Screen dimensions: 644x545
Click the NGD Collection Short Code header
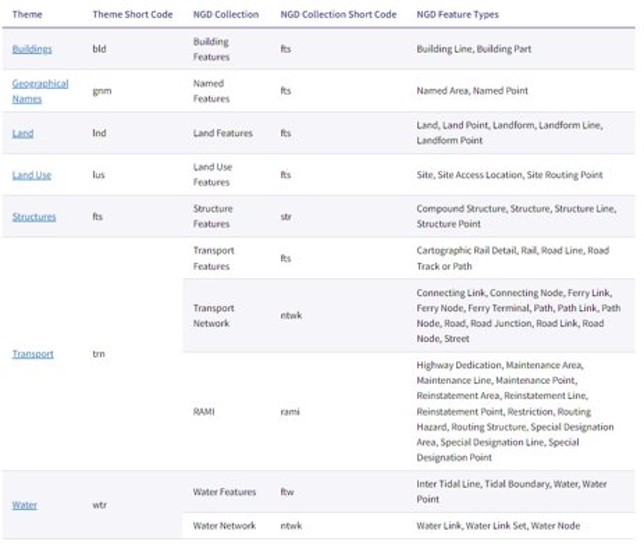(337, 15)
